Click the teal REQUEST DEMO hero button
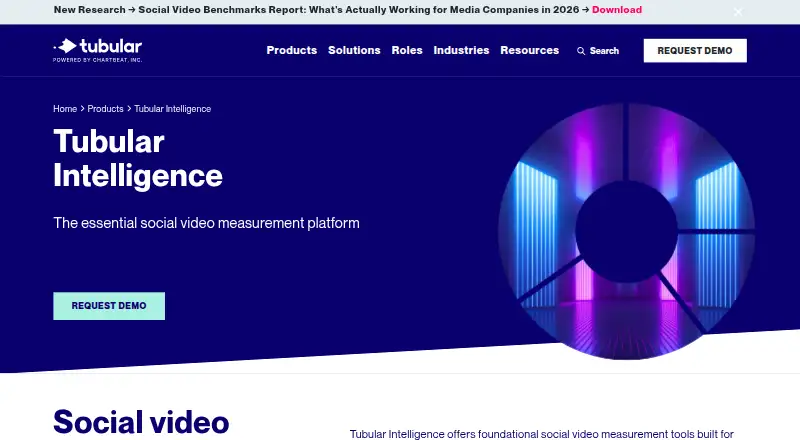 click(109, 306)
